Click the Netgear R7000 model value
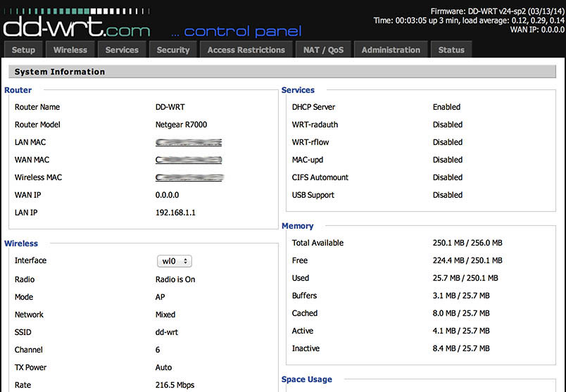The height and width of the screenshot is (392, 566). tap(181, 125)
